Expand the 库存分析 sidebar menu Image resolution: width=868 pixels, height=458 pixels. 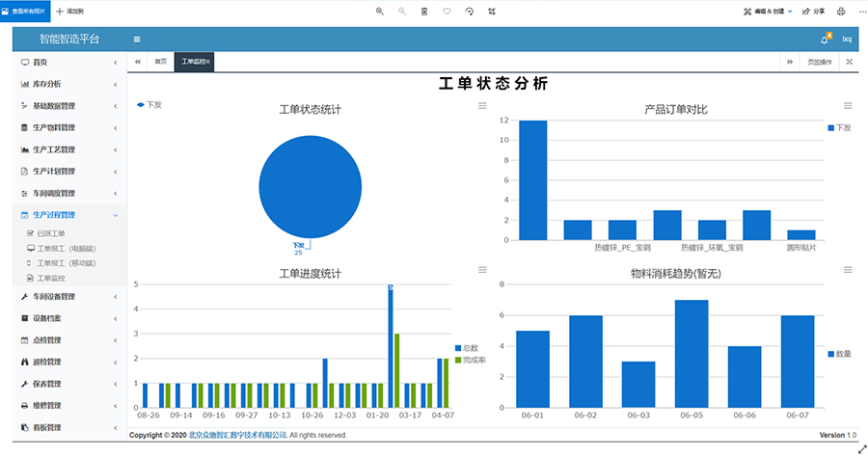tap(66, 84)
